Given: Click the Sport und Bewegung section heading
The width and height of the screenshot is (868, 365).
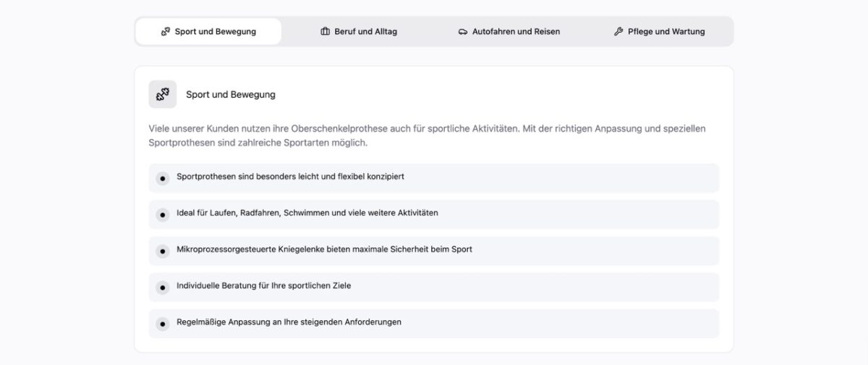Looking at the screenshot, I should tap(231, 95).
